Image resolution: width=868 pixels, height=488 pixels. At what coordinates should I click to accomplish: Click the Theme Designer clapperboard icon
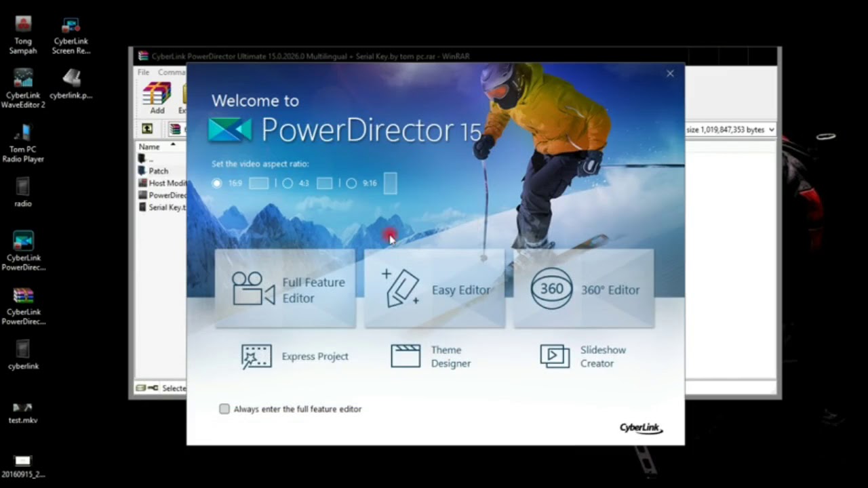[406, 357]
